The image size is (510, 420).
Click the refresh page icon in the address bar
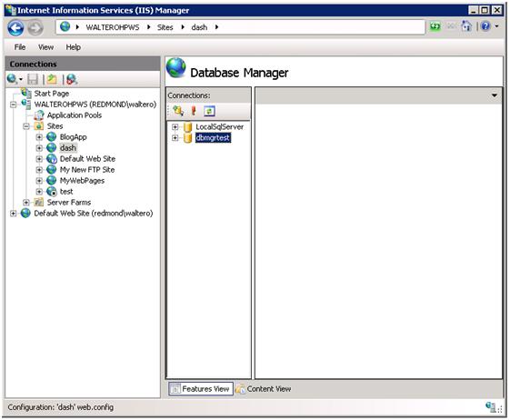(x=435, y=26)
